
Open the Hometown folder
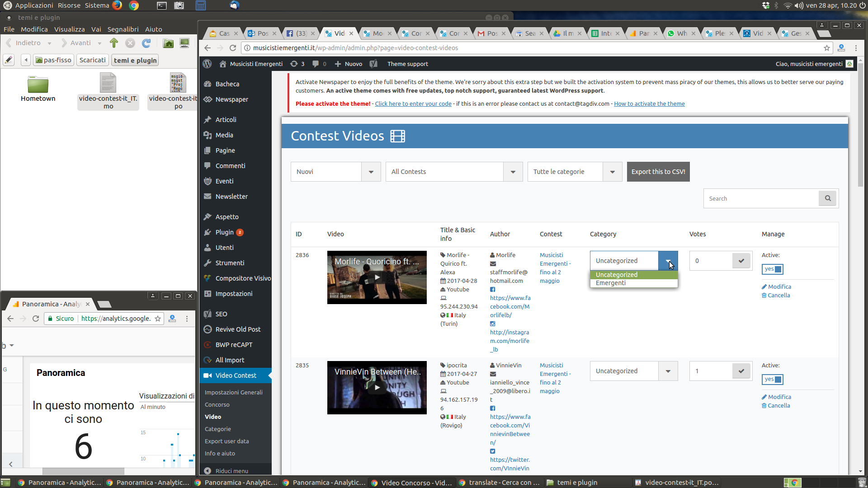click(x=38, y=89)
